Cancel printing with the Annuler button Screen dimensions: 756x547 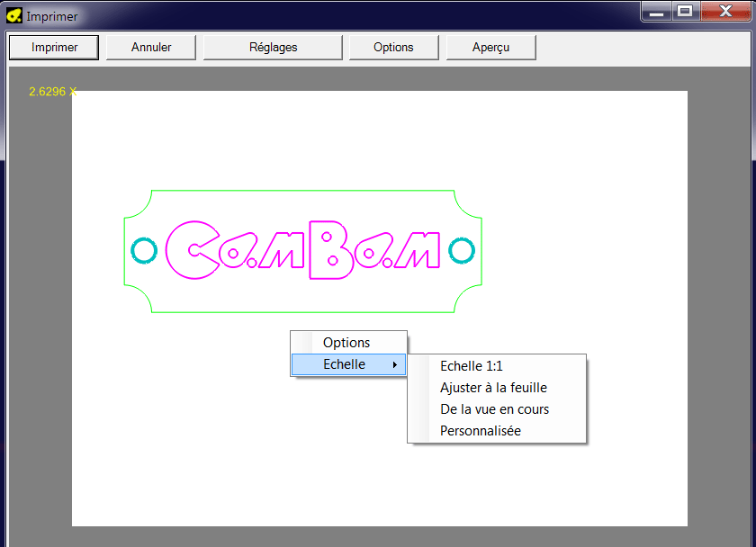point(151,47)
